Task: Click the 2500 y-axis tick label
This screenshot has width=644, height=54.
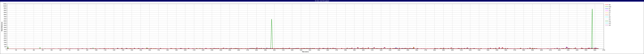Action: (5, 38)
